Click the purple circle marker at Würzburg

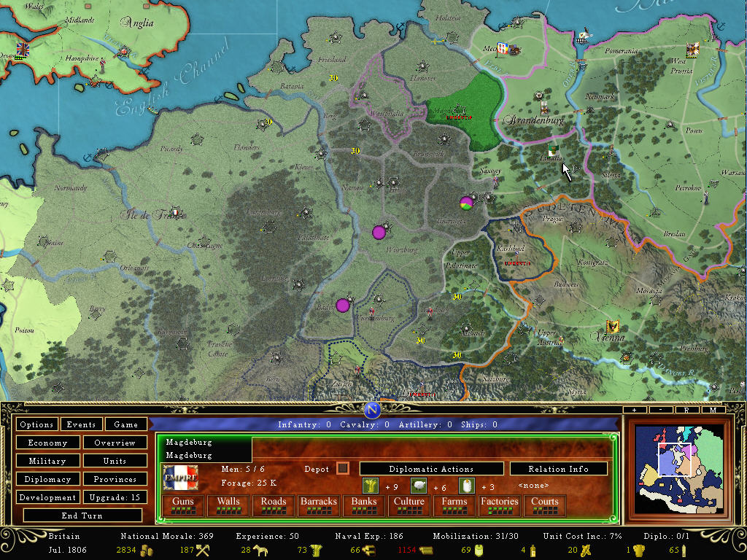(x=379, y=233)
